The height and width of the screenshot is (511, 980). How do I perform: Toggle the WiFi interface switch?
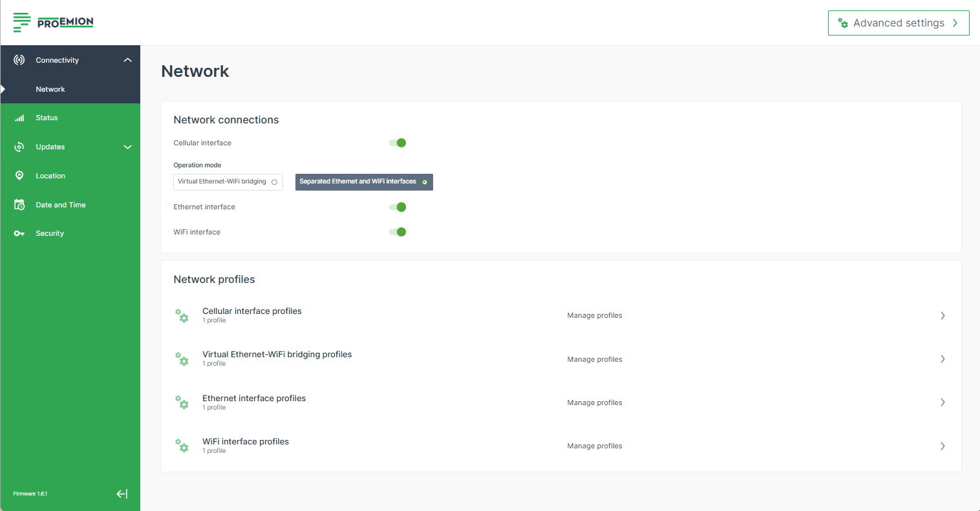(x=397, y=231)
